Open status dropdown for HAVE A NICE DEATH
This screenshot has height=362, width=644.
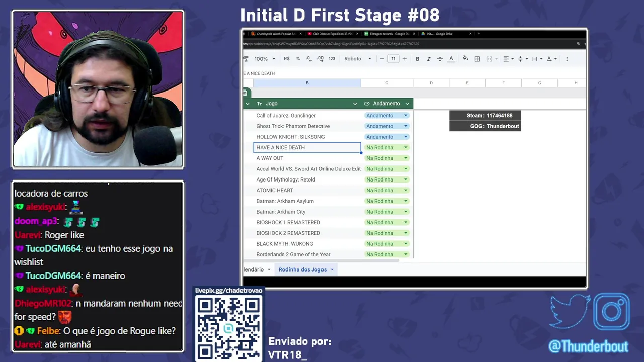tap(406, 147)
